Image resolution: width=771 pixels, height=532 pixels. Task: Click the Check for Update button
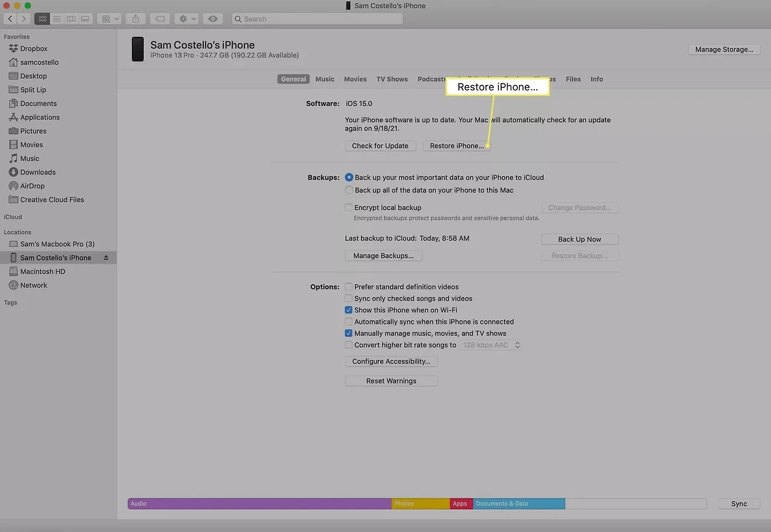click(380, 146)
